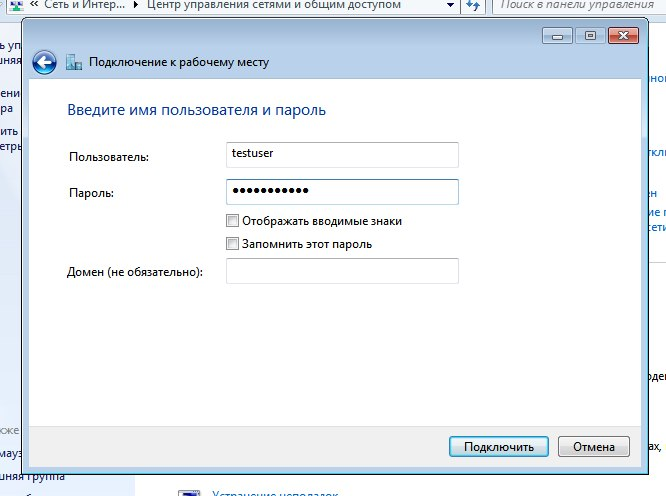666x496 pixels.
Task: Open the address bar history dropdown arrow
Action: tap(450, 5)
